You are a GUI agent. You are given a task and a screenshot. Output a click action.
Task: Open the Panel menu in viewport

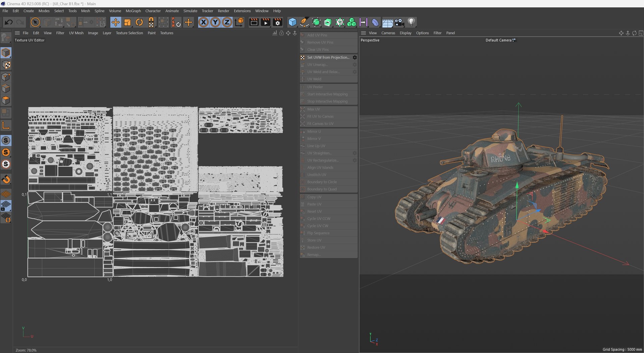[x=450, y=33]
